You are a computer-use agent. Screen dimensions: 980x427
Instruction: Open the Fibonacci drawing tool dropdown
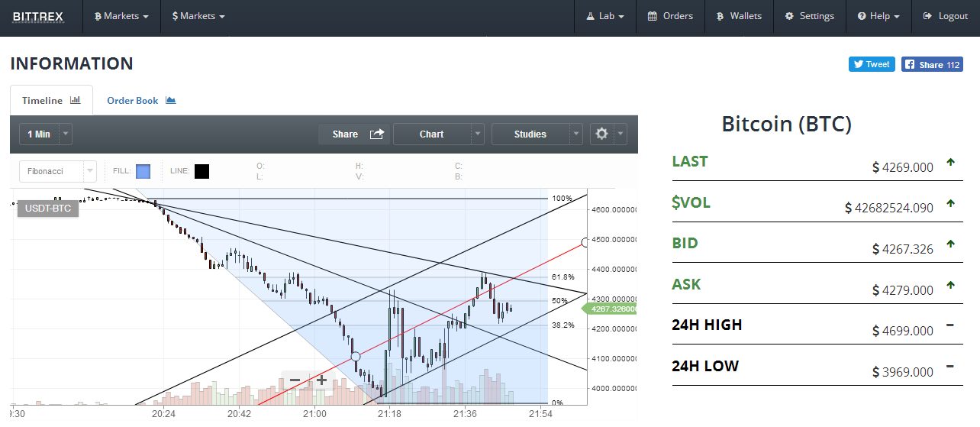[58, 171]
